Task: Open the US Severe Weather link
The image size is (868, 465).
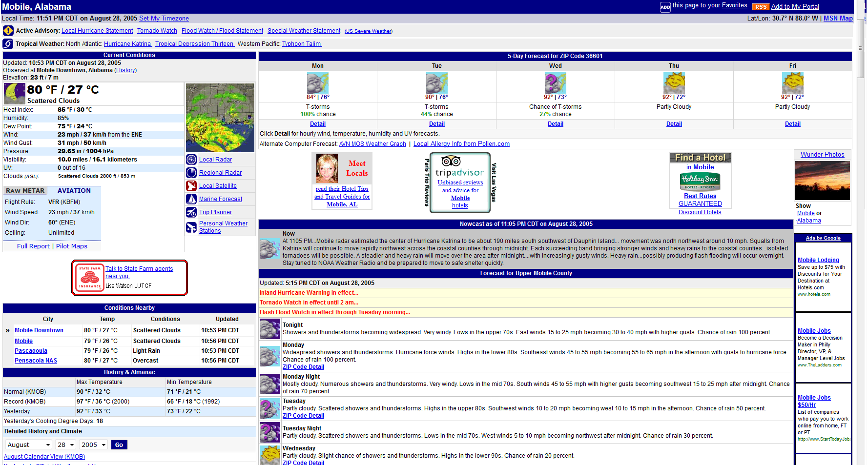Action: click(369, 31)
